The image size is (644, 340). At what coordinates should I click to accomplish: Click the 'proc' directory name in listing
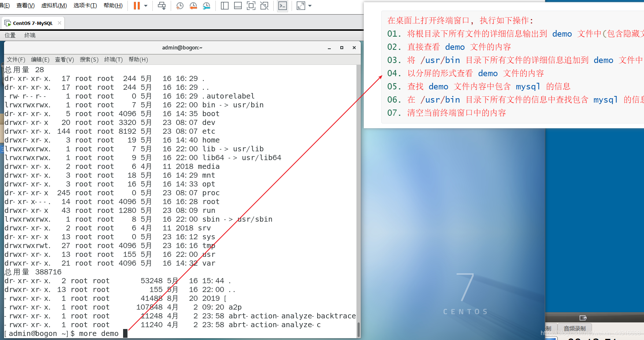(211, 193)
